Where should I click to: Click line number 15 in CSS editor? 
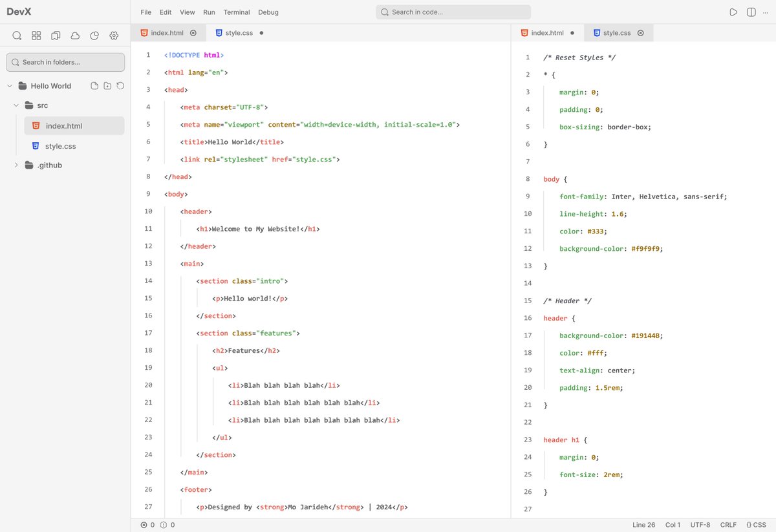[528, 301]
